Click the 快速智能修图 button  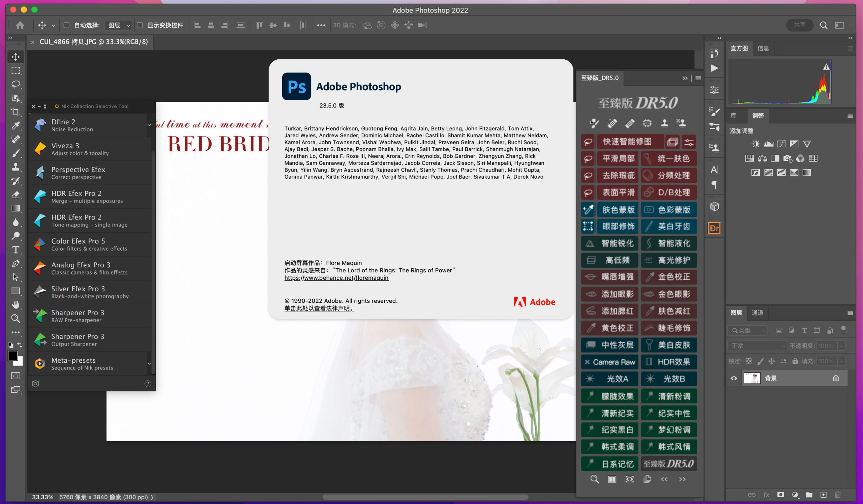pyautogui.click(x=627, y=142)
